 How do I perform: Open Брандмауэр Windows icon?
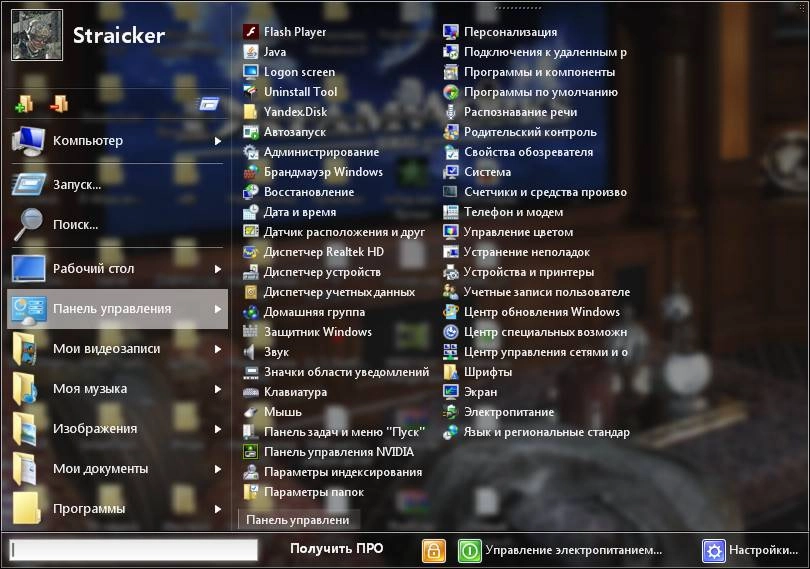coord(251,172)
